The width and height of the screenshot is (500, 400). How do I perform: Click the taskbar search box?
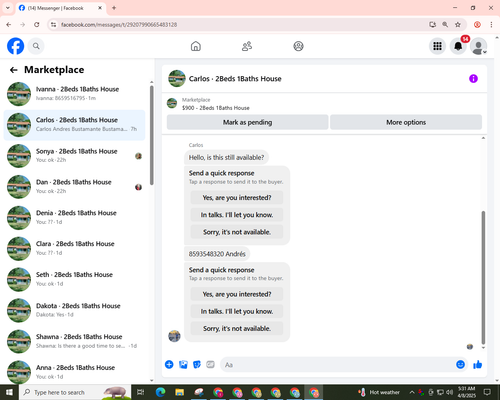(x=75, y=392)
